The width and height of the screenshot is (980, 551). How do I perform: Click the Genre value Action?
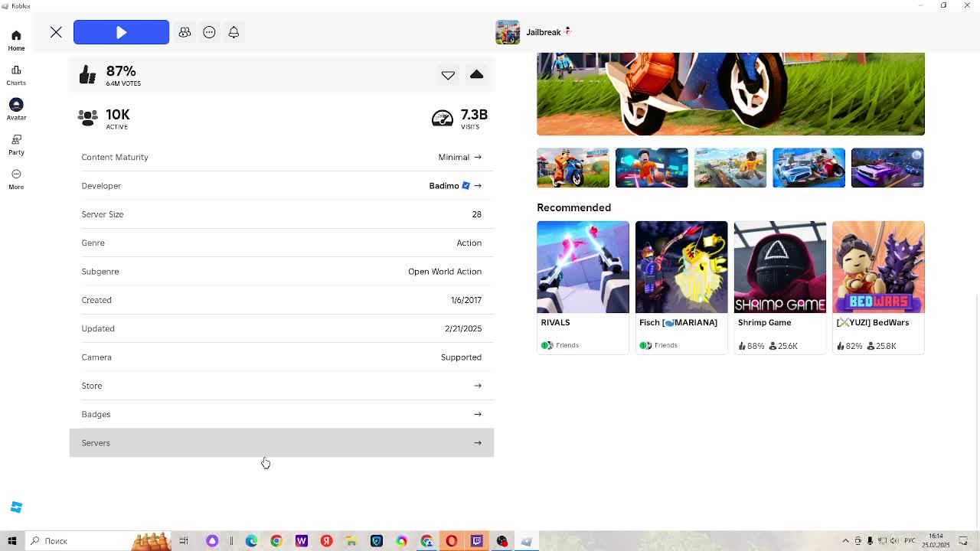[x=469, y=243]
